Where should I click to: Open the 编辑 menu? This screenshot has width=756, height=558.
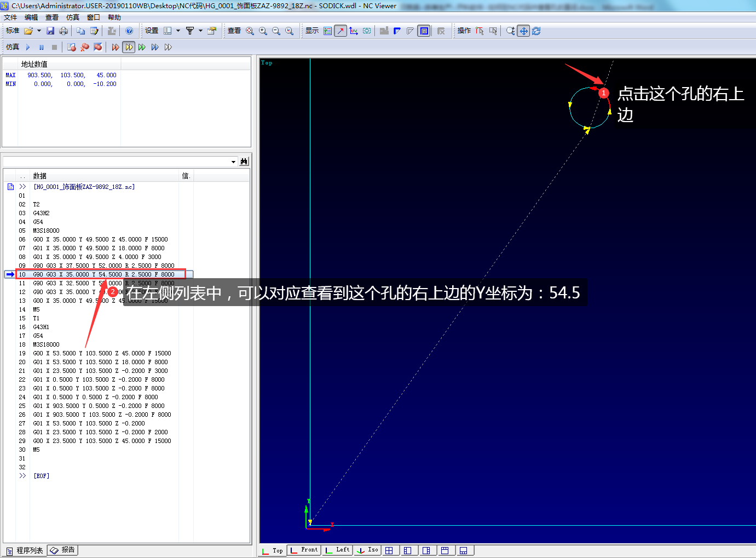tap(31, 18)
